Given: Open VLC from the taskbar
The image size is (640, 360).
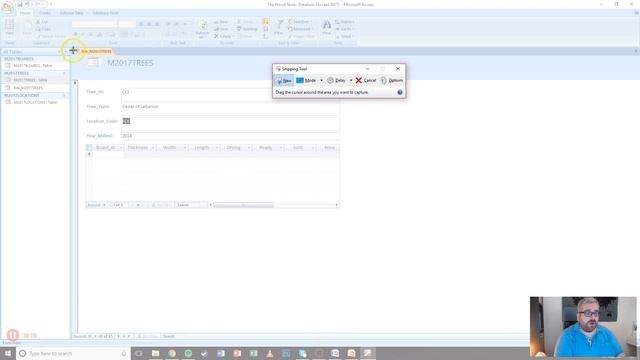Looking at the screenshot, I should [x=270, y=353].
